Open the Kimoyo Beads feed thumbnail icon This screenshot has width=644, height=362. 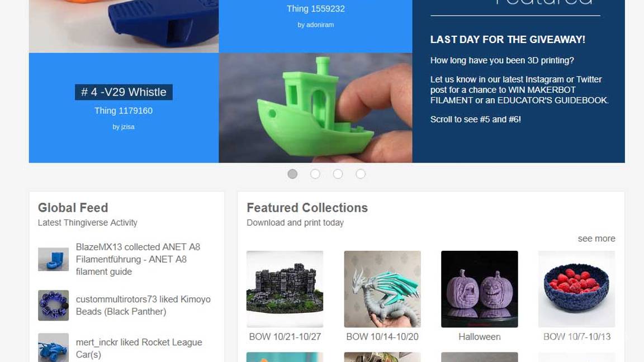click(54, 306)
